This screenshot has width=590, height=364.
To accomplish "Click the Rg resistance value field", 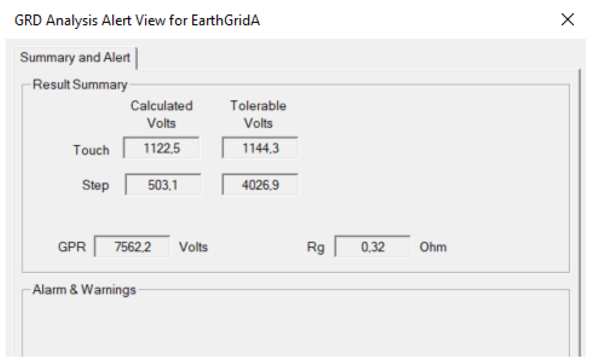I will tap(372, 246).
